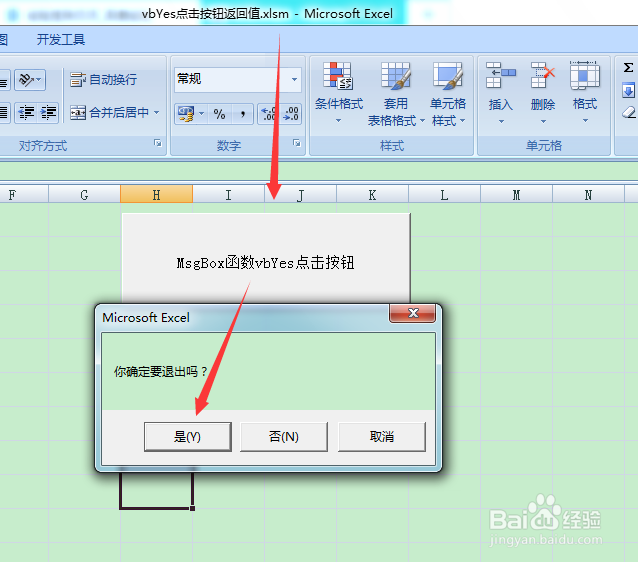638x562 pixels.
Task: Decrease indent
Action: [27, 112]
